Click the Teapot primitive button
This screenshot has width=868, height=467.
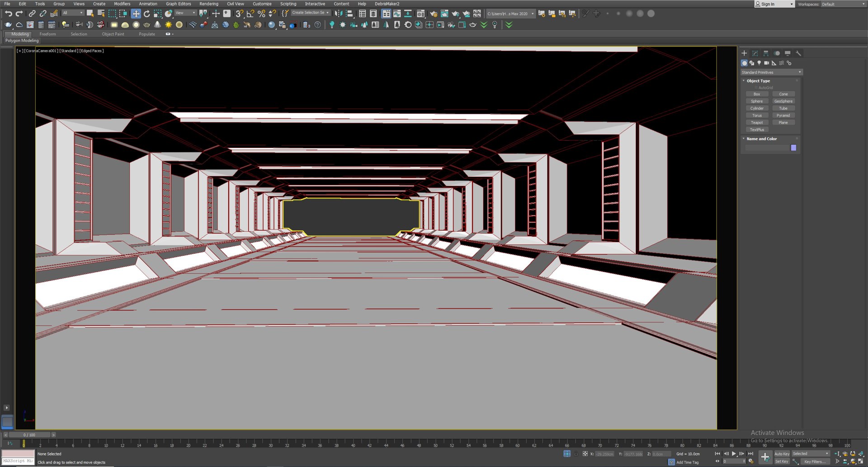coord(757,122)
